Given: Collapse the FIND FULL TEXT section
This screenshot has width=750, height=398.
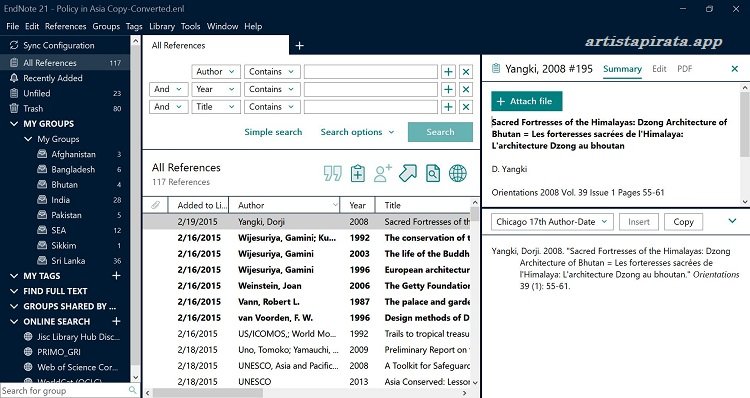Looking at the screenshot, I should (14, 291).
